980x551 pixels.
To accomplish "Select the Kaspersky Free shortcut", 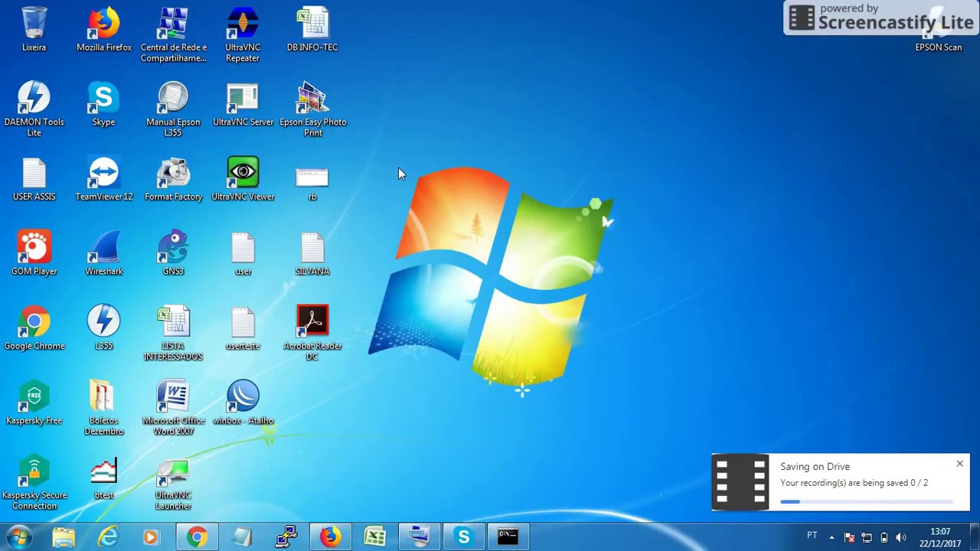I will (x=34, y=403).
